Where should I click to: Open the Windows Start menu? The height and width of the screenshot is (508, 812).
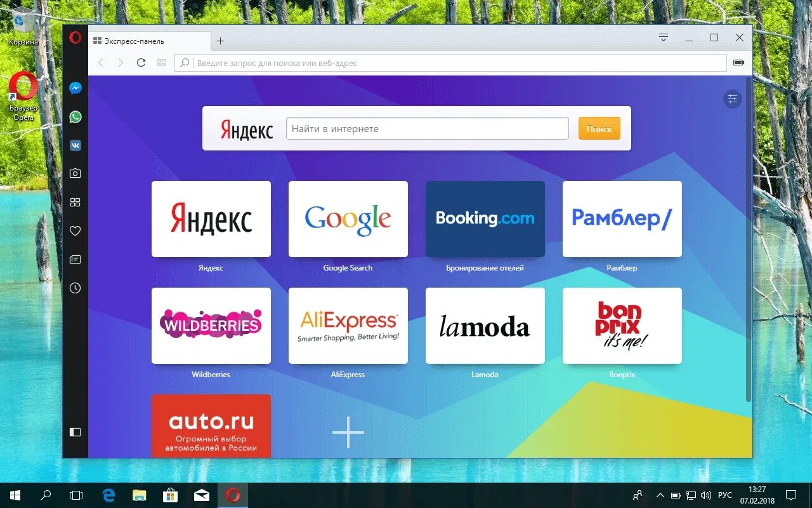click(x=15, y=495)
